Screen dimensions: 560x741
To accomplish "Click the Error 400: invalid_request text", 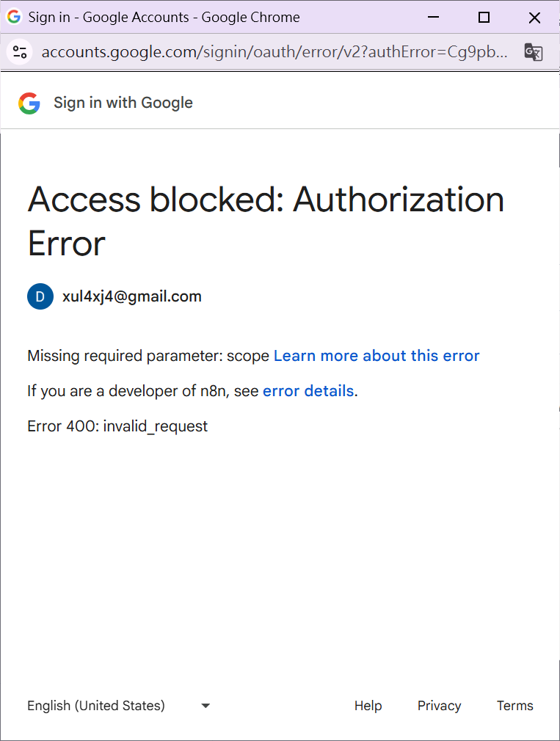I will point(117,426).
